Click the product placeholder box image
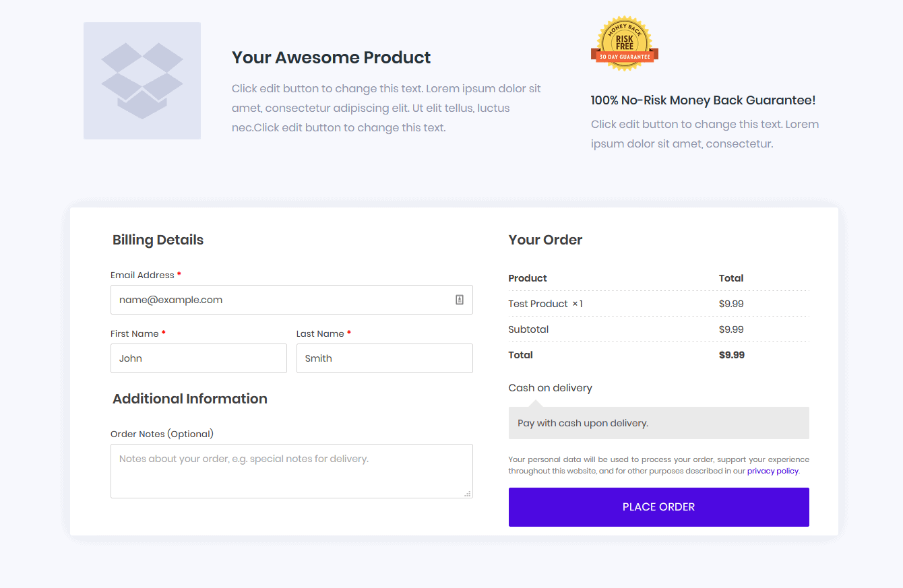 coord(142,81)
